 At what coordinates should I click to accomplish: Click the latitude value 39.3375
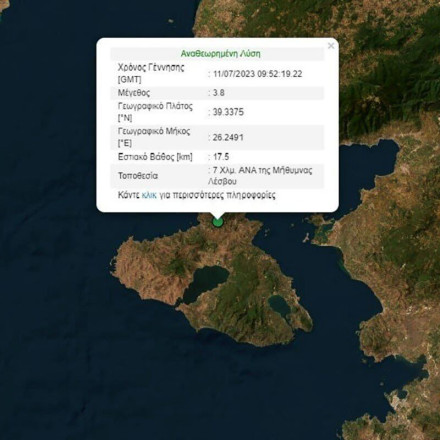228,112
